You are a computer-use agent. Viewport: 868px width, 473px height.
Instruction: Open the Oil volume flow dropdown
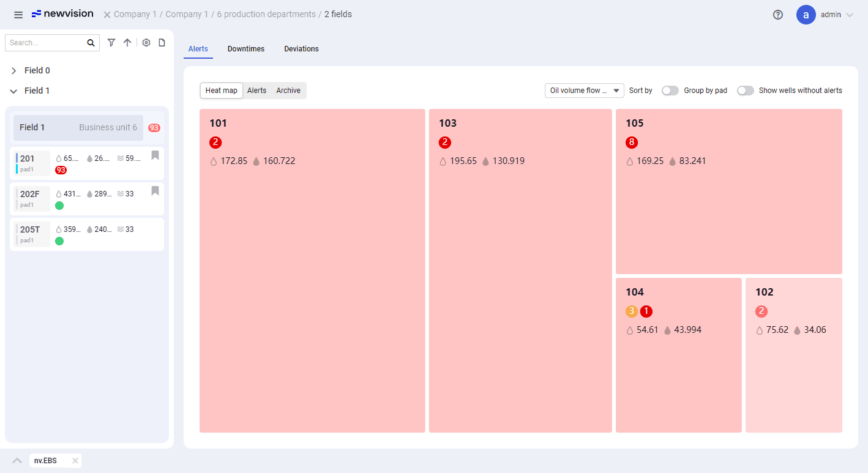point(585,91)
